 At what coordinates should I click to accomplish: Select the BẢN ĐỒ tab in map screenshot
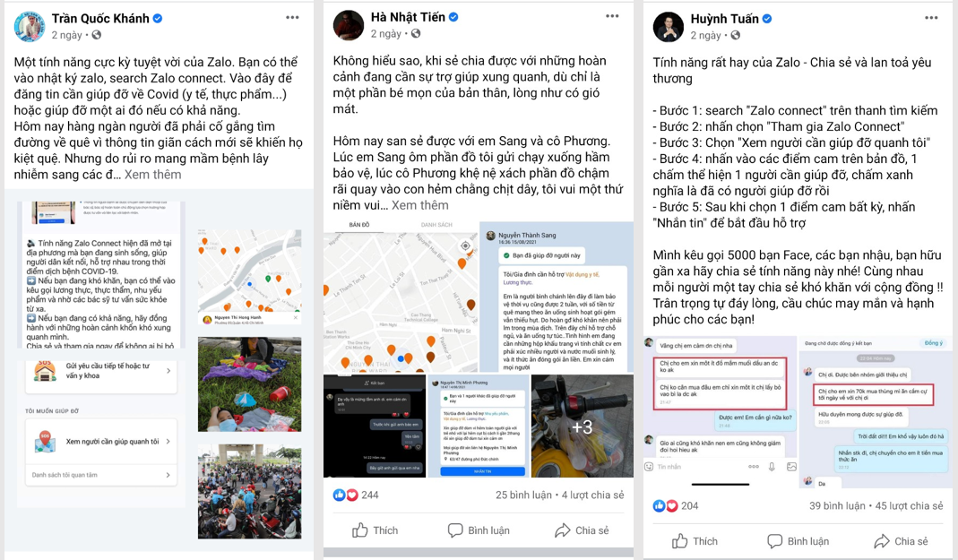(x=359, y=225)
